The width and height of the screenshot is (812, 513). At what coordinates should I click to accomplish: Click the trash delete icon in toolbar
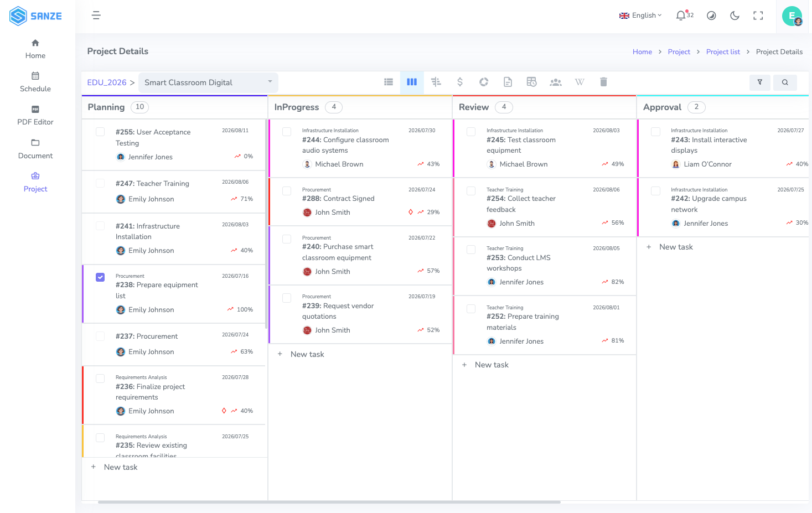point(603,82)
